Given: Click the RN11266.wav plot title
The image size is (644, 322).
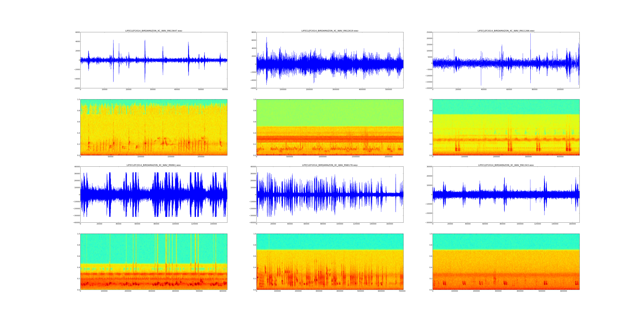Looking at the screenshot, I should point(506,31).
